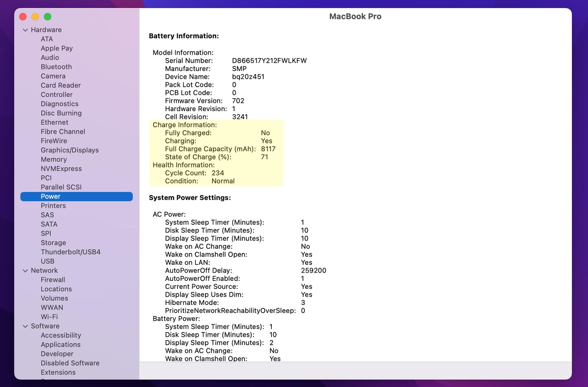Image resolution: width=588 pixels, height=387 pixels.
Task: Select Audio under Hardware
Action: click(50, 58)
